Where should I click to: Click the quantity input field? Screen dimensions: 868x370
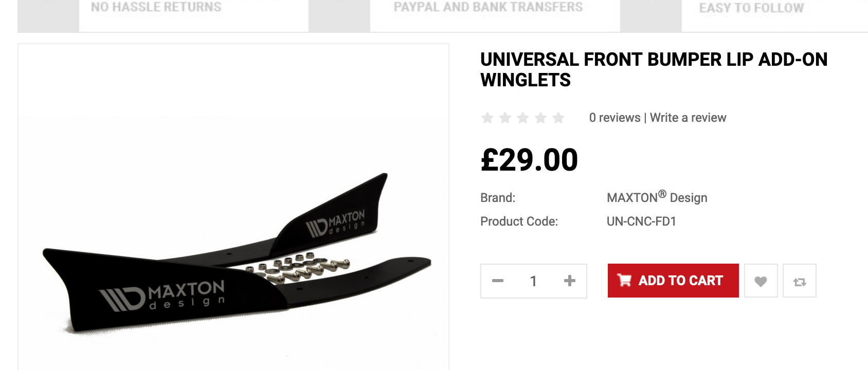pos(533,281)
